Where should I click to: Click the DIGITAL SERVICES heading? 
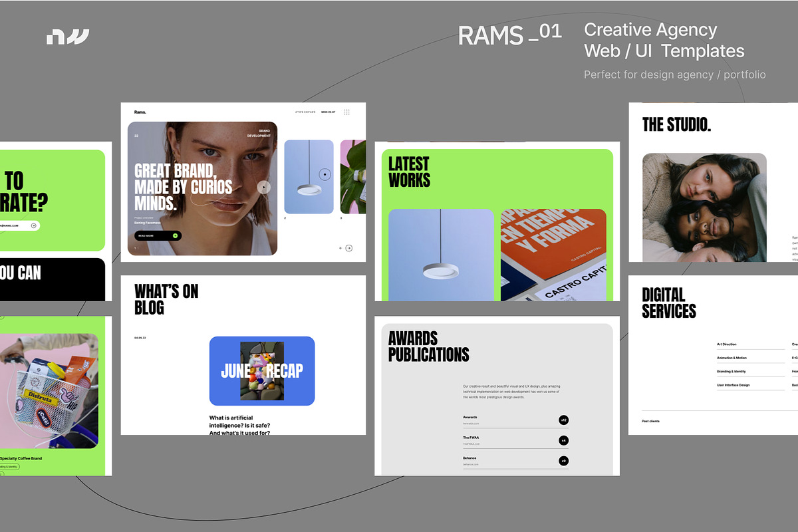pyautogui.click(x=669, y=303)
